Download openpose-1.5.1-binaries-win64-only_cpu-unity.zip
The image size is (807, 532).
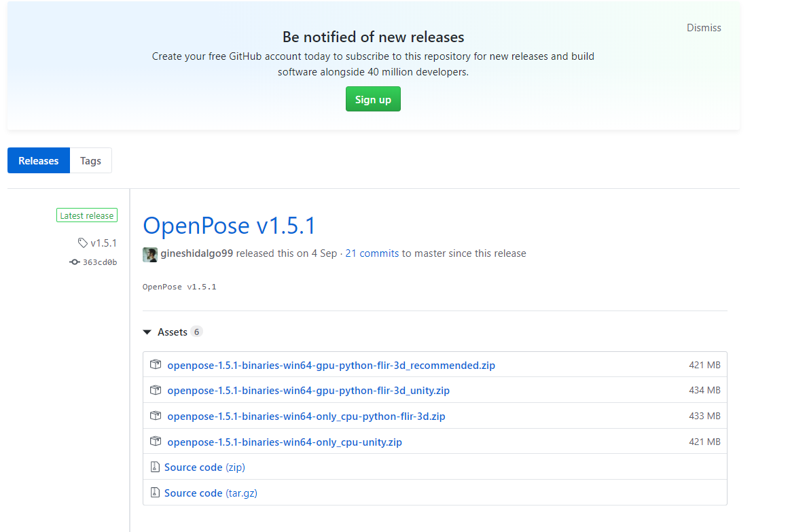285,442
